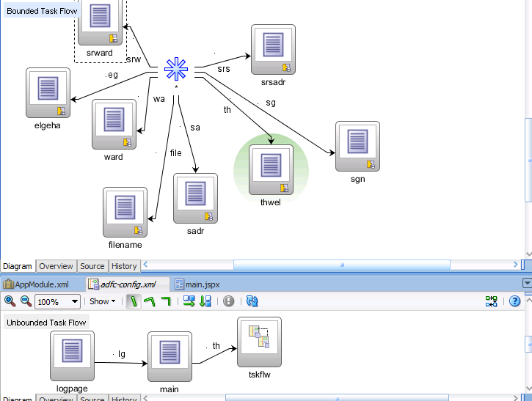This screenshot has height=401, width=532.
Task: Click the green structure icon near help
Action: pyautogui.click(x=491, y=301)
